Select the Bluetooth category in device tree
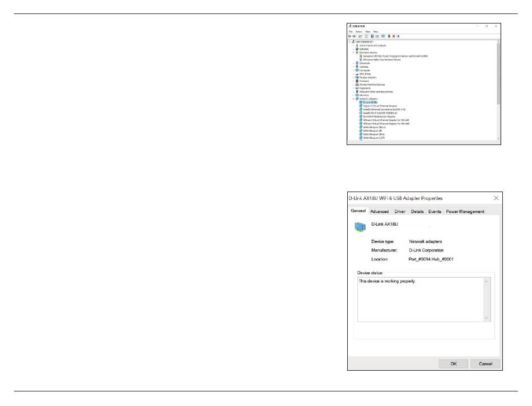The image size is (532, 406). pyautogui.click(x=365, y=63)
